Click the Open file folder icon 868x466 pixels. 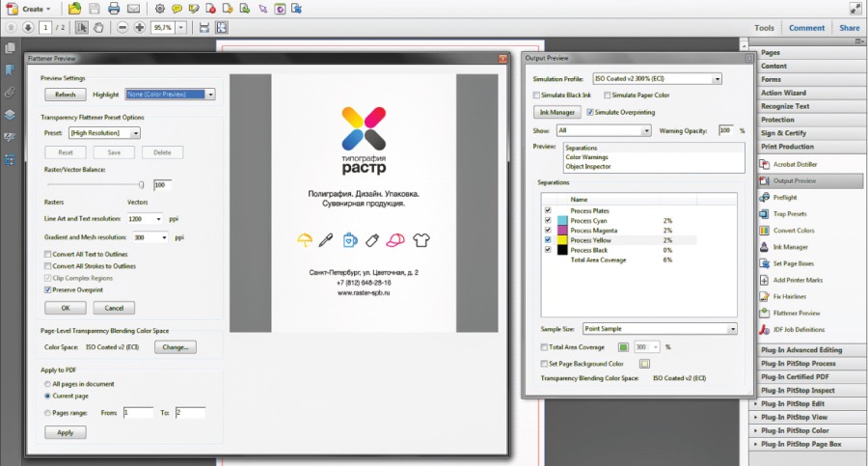[74, 8]
